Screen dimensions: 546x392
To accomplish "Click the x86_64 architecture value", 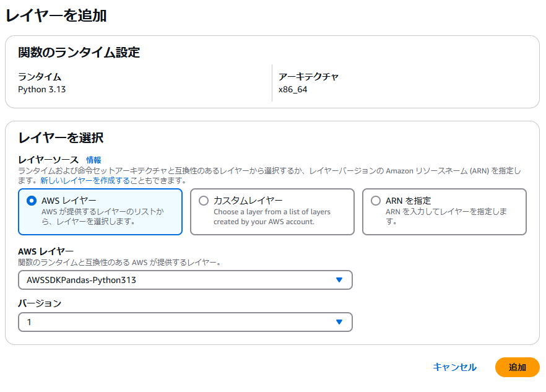I will 293,90.
